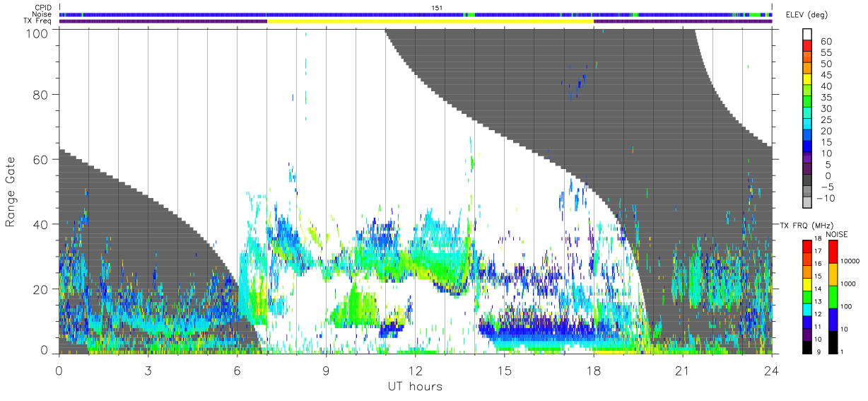This screenshot has height=401, width=868.
Task: Click the yellow band of the ELEV colorbar
Action: pos(807,79)
